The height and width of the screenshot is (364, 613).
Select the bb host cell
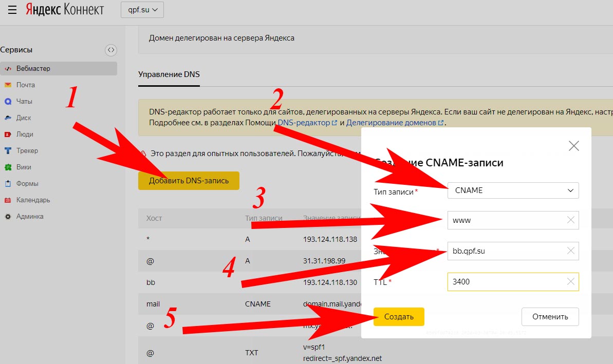pyautogui.click(x=151, y=282)
